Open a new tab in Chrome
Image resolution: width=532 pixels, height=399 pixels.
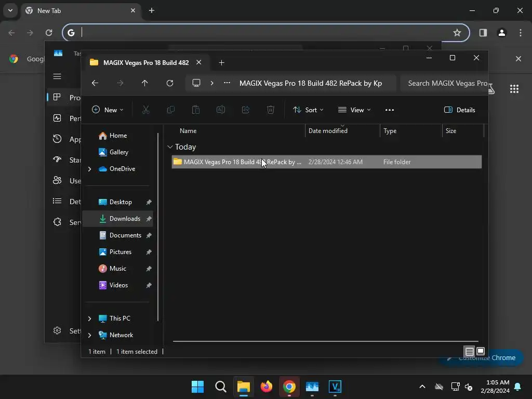152,10
